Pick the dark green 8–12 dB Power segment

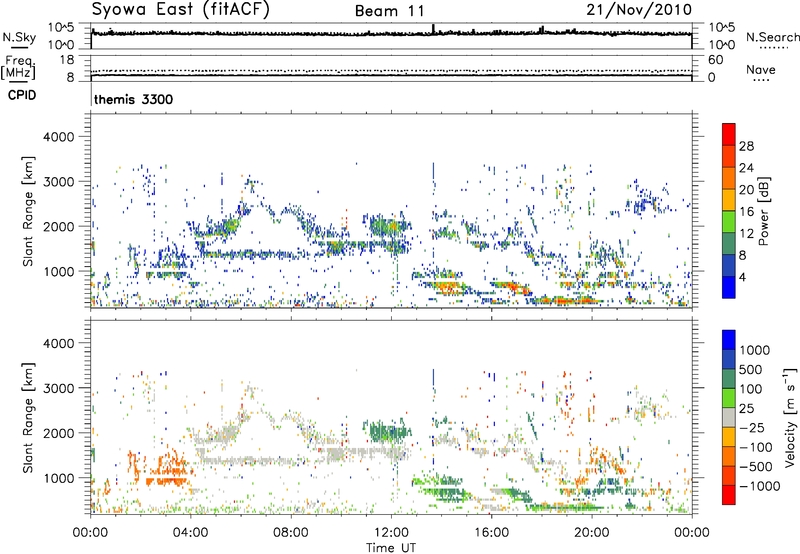pos(729,243)
